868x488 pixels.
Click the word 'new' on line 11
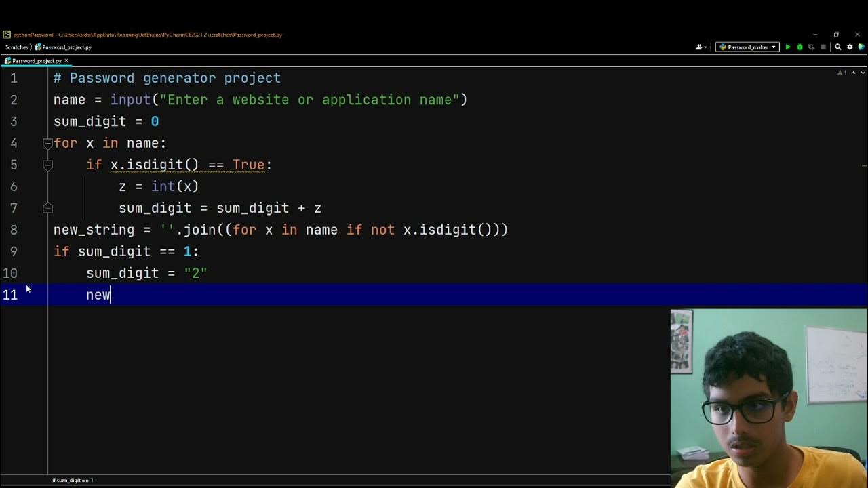(98, 295)
